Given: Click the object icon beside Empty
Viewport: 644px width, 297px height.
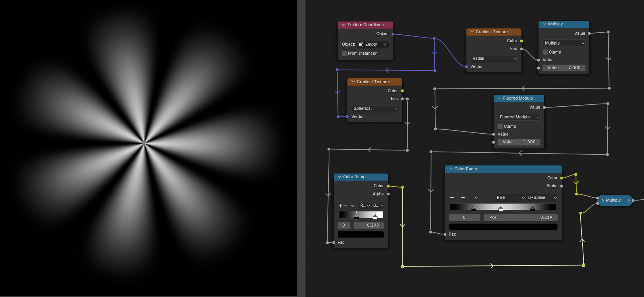Looking at the screenshot, I should (x=360, y=45).
